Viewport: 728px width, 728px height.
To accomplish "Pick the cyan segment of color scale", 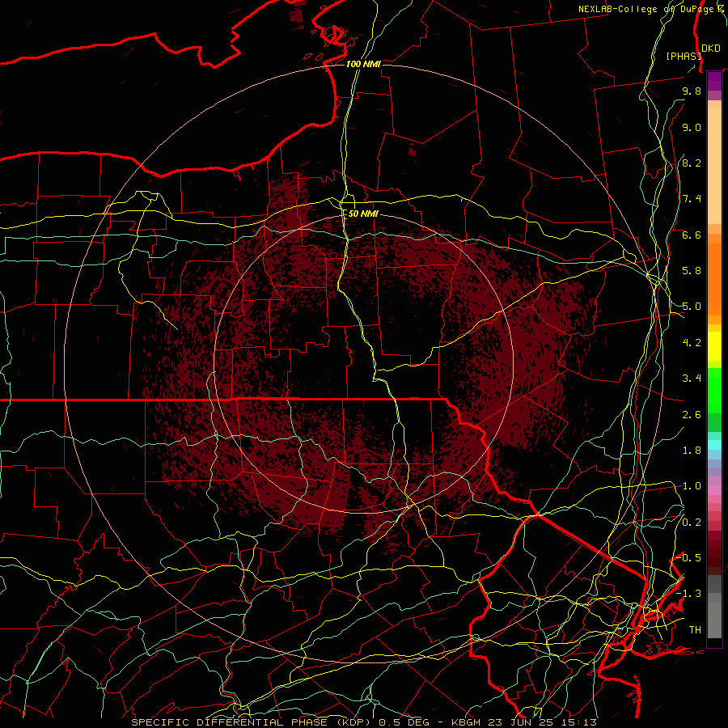I will (x=714, y=445).
